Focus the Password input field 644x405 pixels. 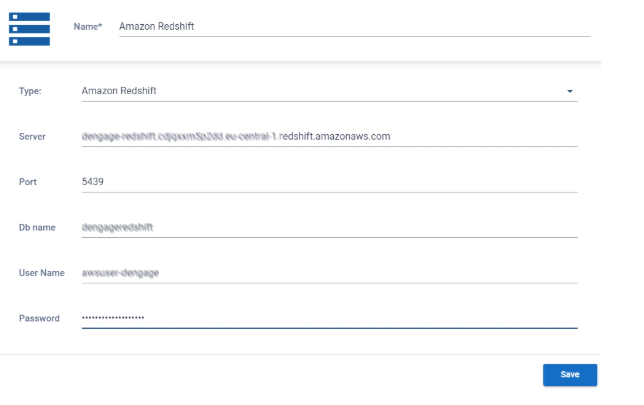(x=329, y=318)
